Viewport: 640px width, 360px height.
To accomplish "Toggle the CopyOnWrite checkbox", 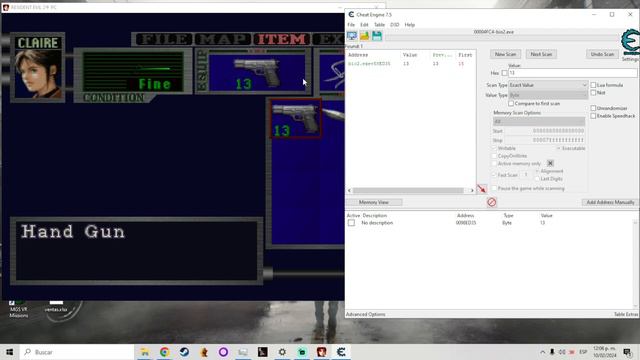I will 494,156.
